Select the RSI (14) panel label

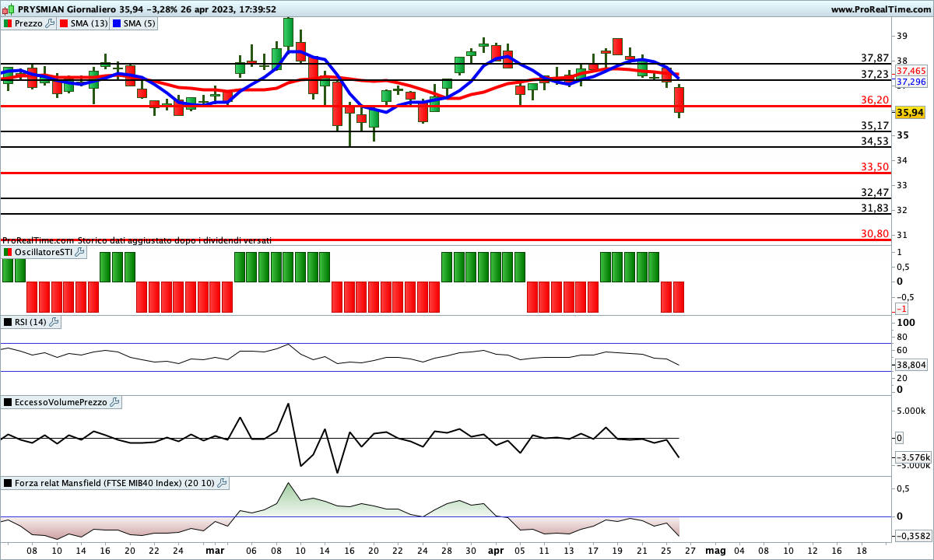(x=30, y=322)
